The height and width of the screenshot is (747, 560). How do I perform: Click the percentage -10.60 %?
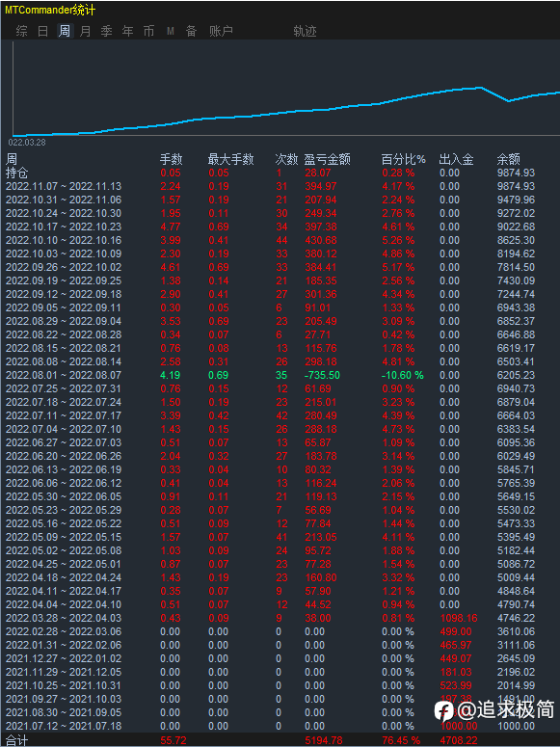click(403, 375)
